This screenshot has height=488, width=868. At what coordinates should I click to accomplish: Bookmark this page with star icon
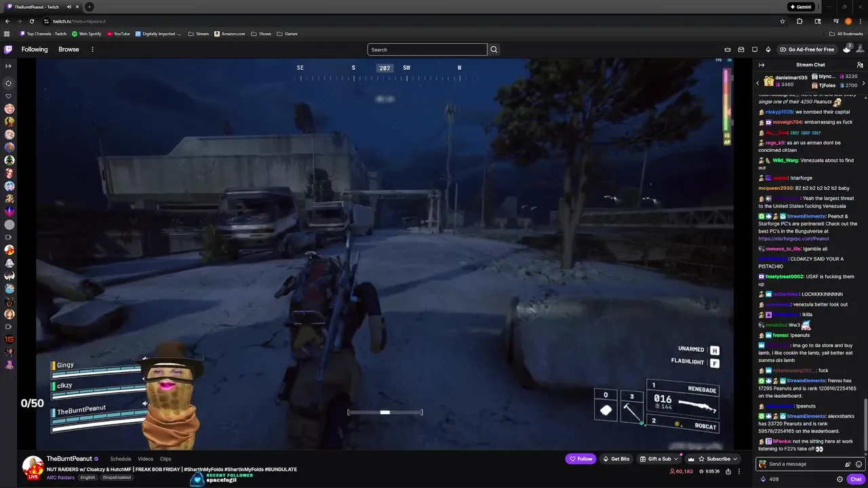[x=783, y=21]
